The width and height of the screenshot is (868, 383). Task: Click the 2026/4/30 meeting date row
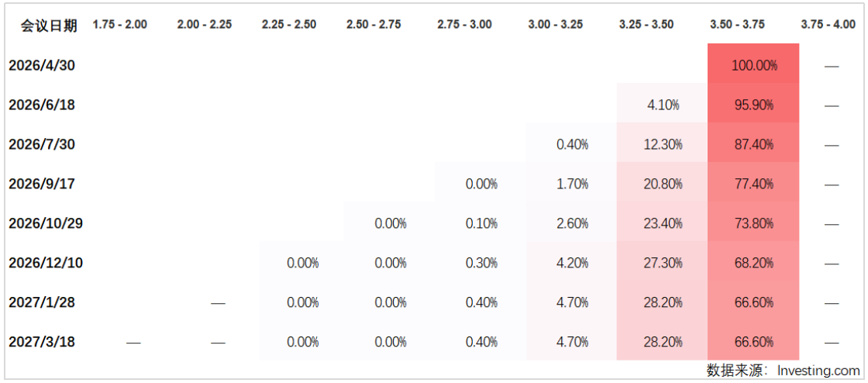[42, 65]
